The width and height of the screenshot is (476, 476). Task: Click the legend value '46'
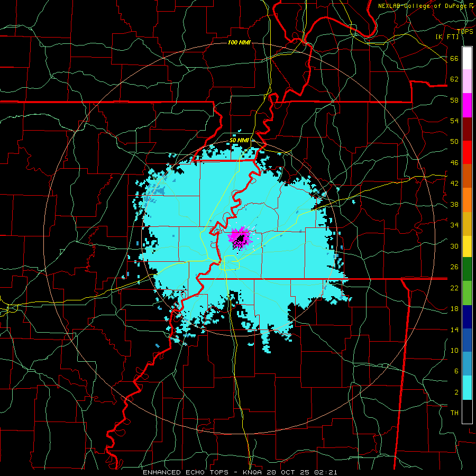454,163
